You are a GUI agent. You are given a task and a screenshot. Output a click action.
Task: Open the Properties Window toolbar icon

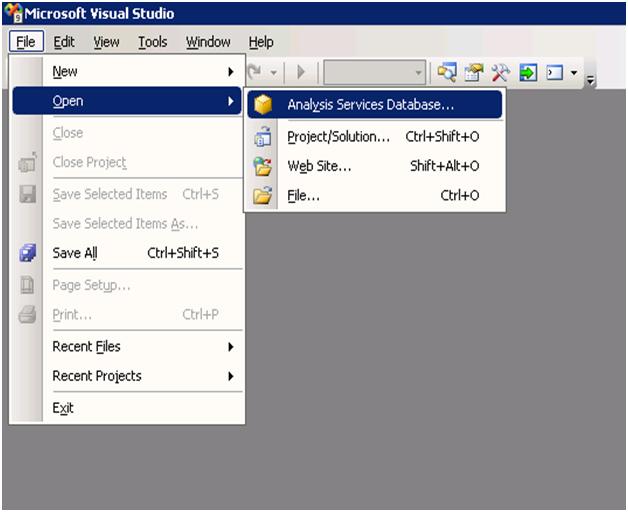(474, 73)
